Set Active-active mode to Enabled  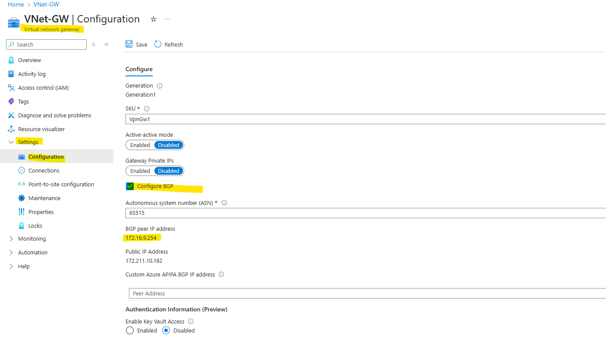coord(140,145)
